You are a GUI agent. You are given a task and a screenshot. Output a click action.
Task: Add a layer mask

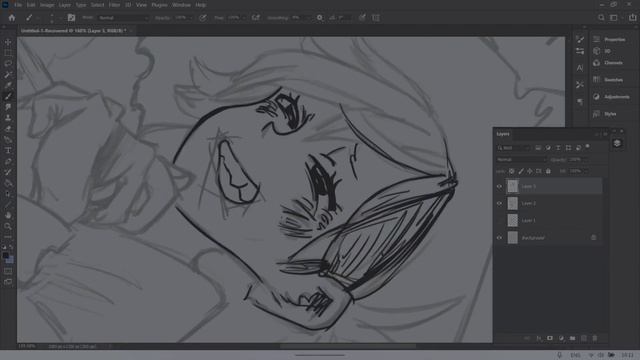point(550,338)
